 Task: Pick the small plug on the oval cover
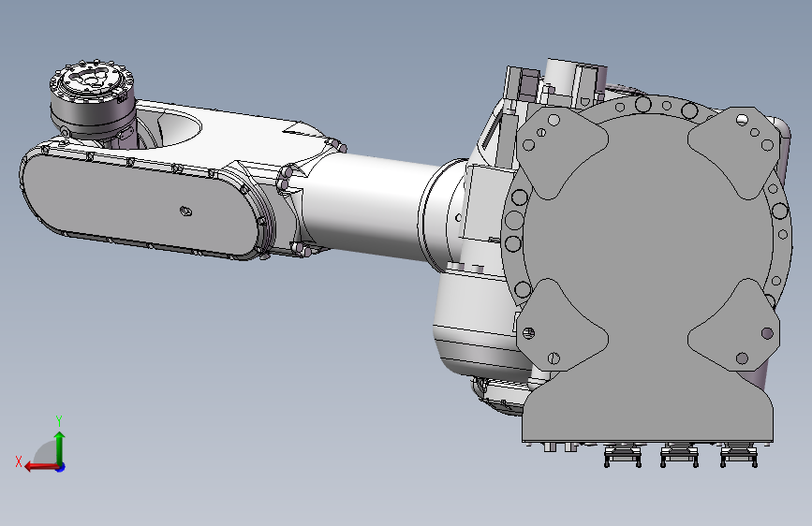pyautogui.click(x=185, y=211)
